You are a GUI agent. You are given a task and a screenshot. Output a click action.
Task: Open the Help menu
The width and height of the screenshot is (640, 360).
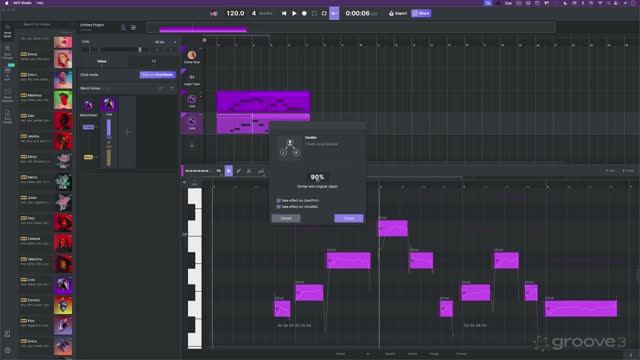pyautogui.click(x=40, y=3)
